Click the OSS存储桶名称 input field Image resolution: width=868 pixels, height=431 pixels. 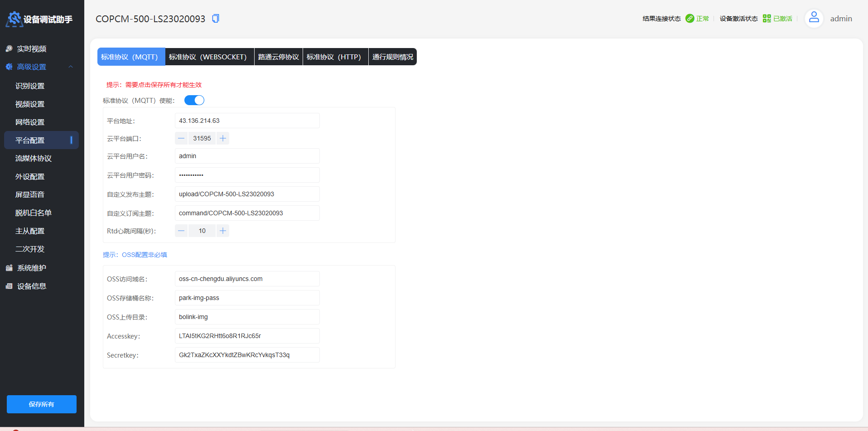point(247,298)
